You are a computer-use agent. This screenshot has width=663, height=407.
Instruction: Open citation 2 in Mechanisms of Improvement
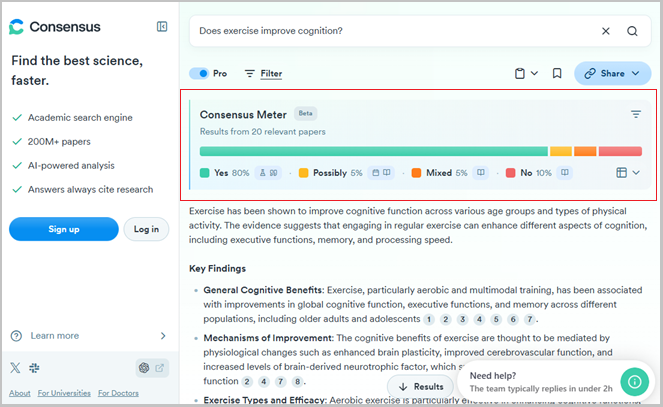247,382
